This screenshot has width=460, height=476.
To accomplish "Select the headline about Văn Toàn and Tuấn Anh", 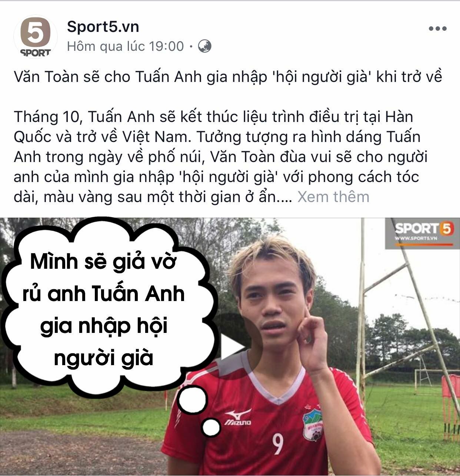I will [x=228, y=77].
